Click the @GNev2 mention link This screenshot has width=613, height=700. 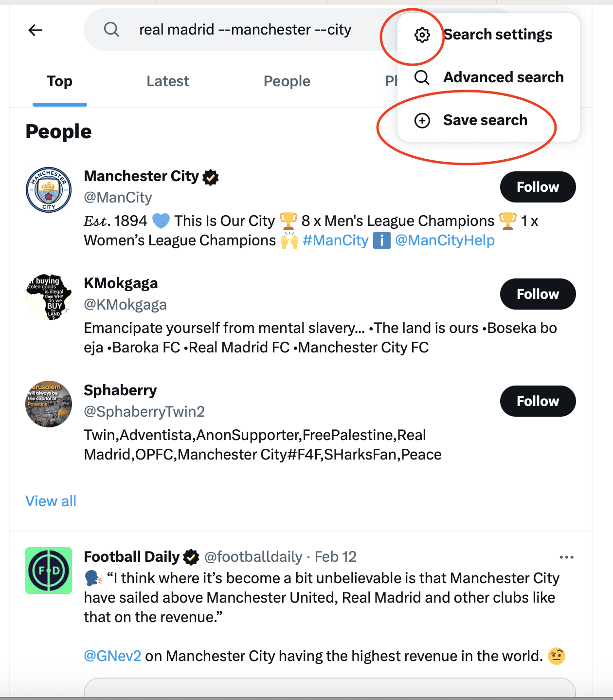pos(113,656)
